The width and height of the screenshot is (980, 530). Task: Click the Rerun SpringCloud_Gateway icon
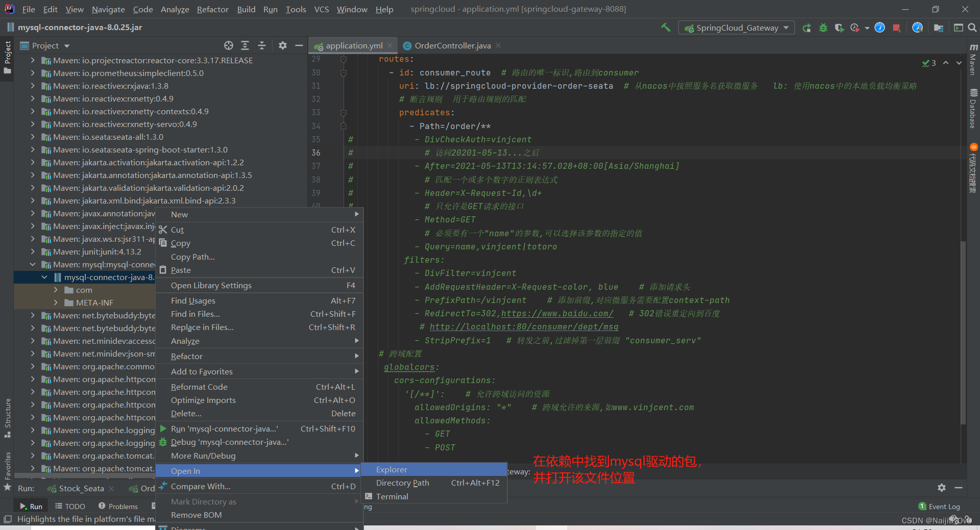click(806, 28)
